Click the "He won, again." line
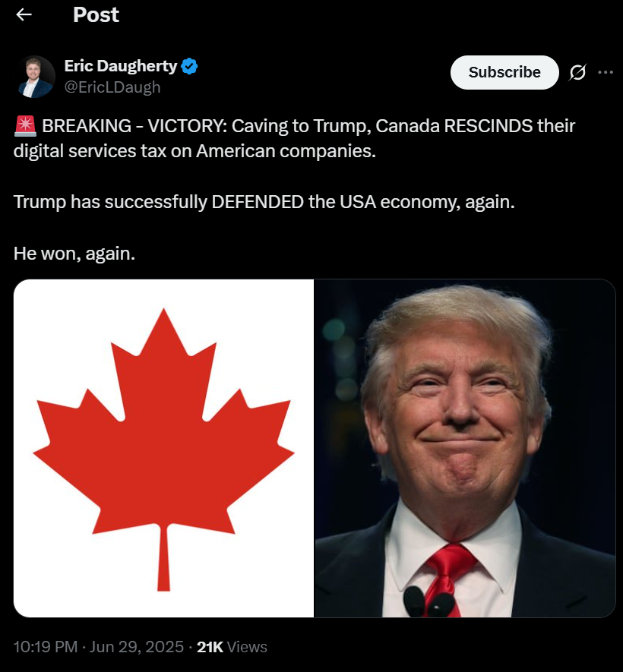Viewport: 623px width, 672px height. (x=74, y=254)
